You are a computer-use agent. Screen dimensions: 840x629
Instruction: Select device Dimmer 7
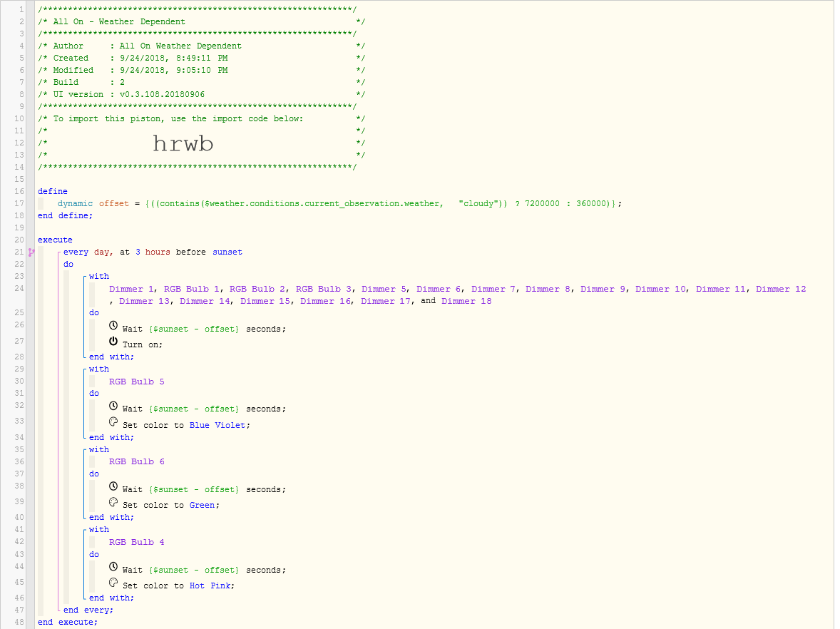(494, 289)
